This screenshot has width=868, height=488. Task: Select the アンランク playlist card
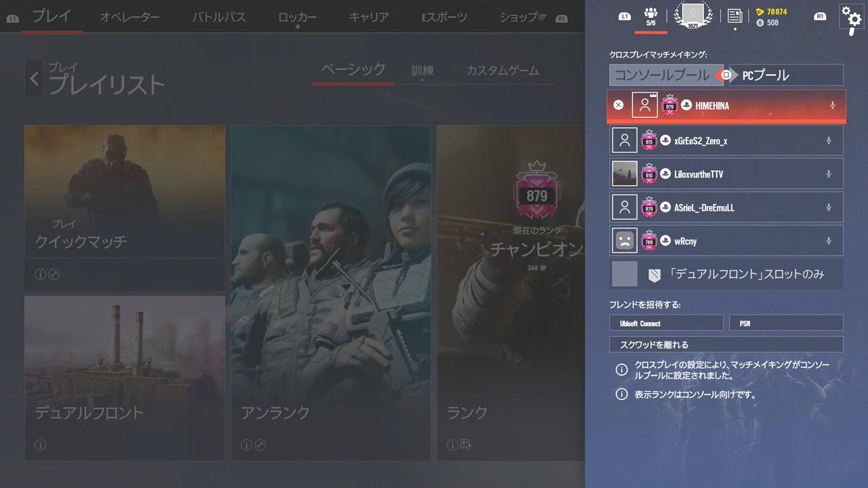[331, 293]
